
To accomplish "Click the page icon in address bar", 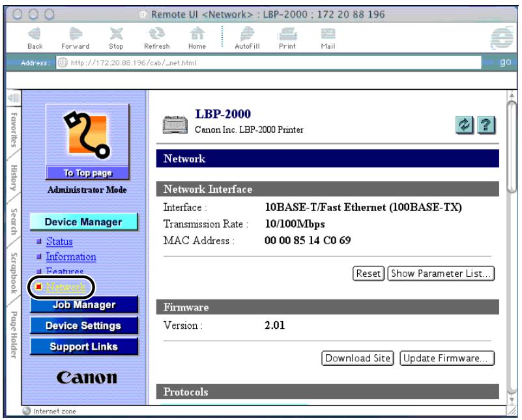I will (63, 63).
